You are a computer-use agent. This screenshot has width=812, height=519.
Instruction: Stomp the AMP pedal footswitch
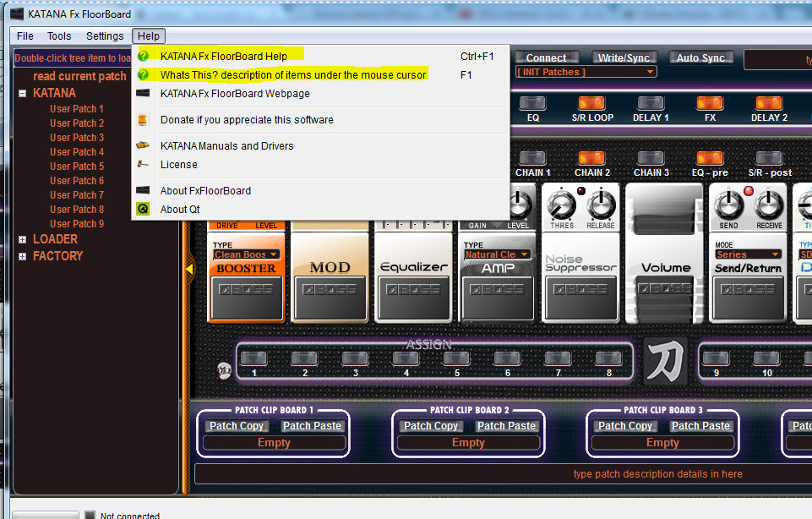click(498, 297)
